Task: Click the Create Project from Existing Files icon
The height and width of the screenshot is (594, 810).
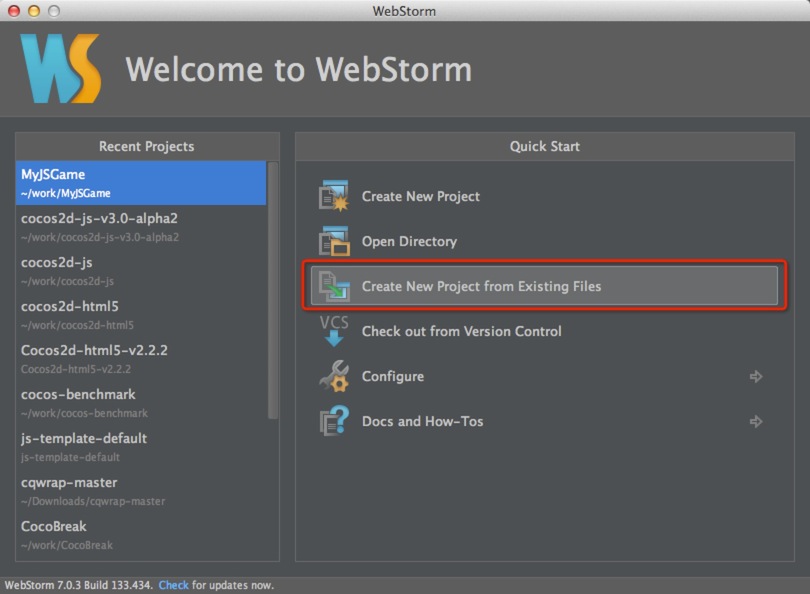Action: 334,286
